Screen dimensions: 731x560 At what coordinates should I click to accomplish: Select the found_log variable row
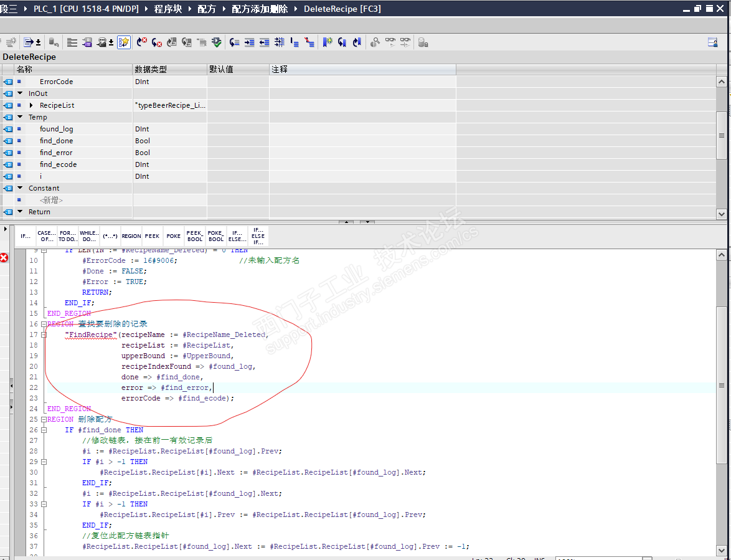(359, 129)
